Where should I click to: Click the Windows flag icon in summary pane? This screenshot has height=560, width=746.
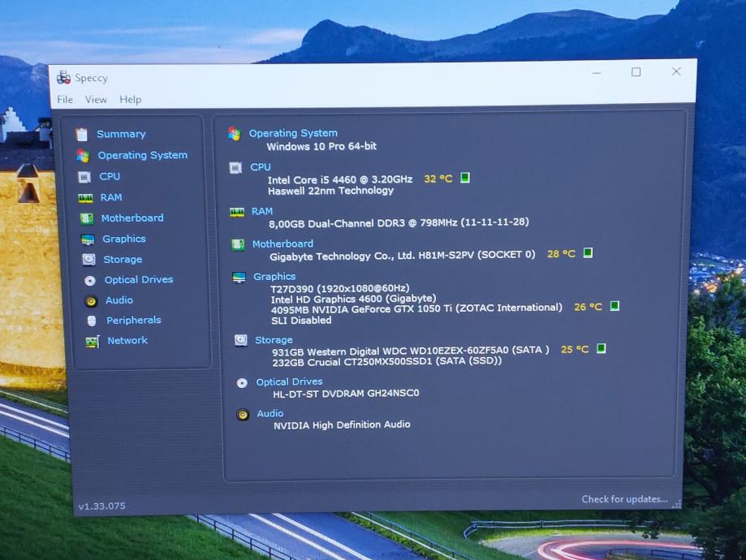[234, 134]
